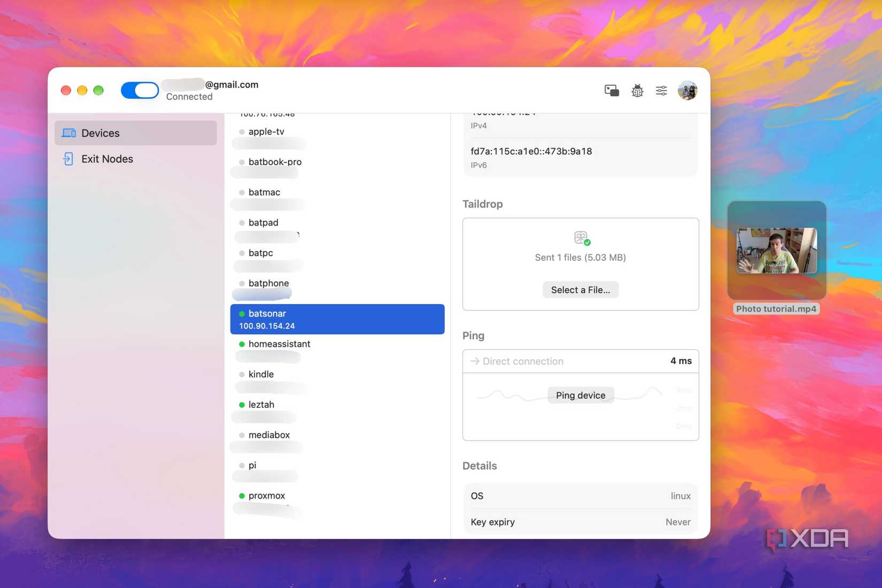Image resolution: width=882 pixels, height=588 pixels.
Task: Click the Connected status label
Action: pos(189,97)
